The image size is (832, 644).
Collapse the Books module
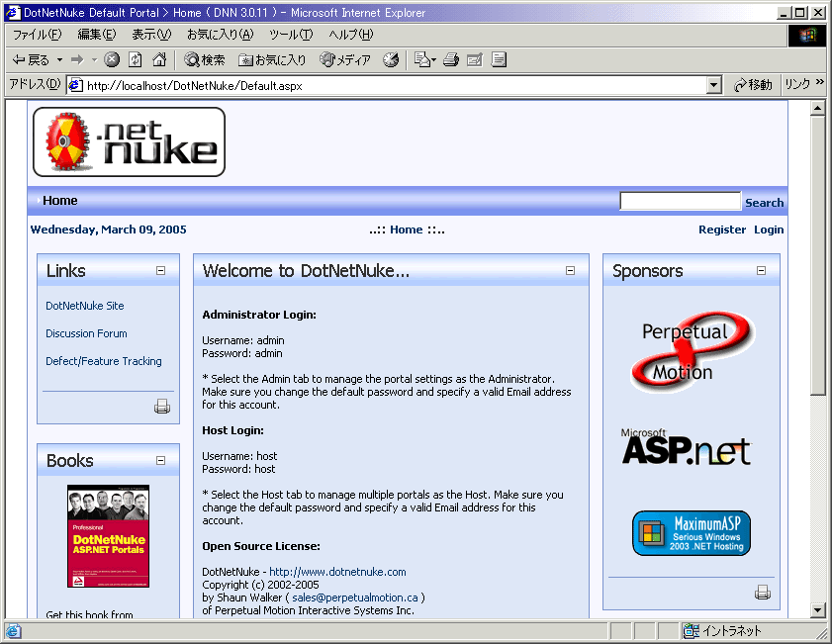point(161,460)
